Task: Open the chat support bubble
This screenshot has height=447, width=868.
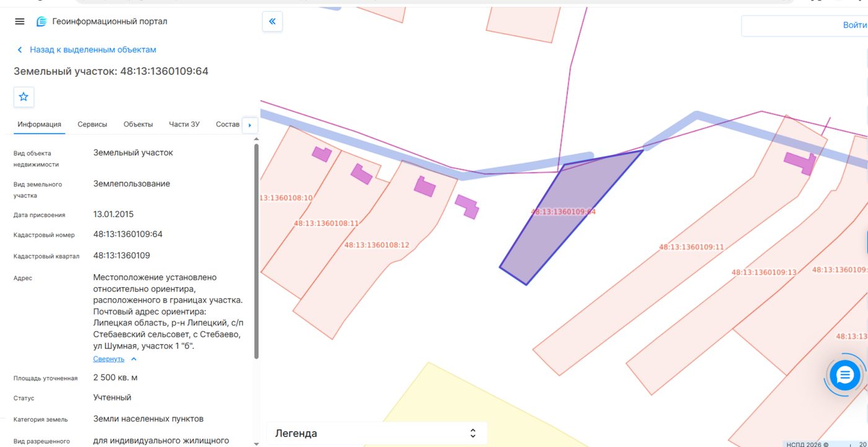Action: [845, 374]
